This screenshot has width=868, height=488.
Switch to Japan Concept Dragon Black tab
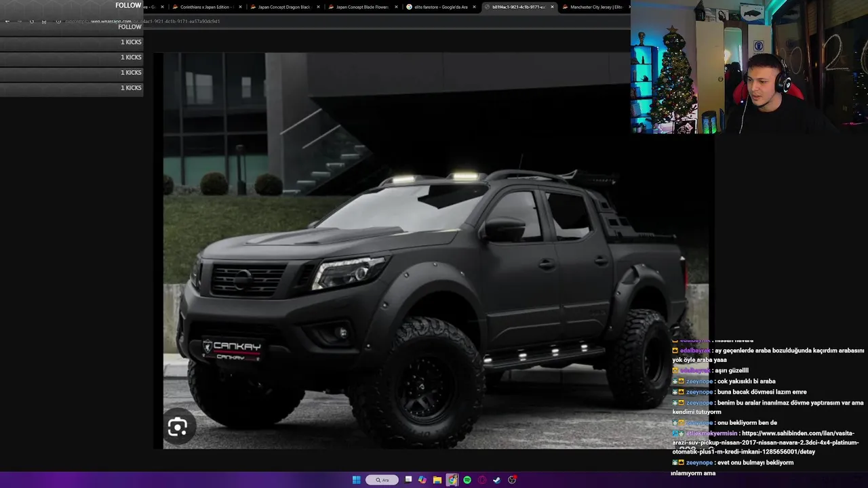click(x=283, y=7)
